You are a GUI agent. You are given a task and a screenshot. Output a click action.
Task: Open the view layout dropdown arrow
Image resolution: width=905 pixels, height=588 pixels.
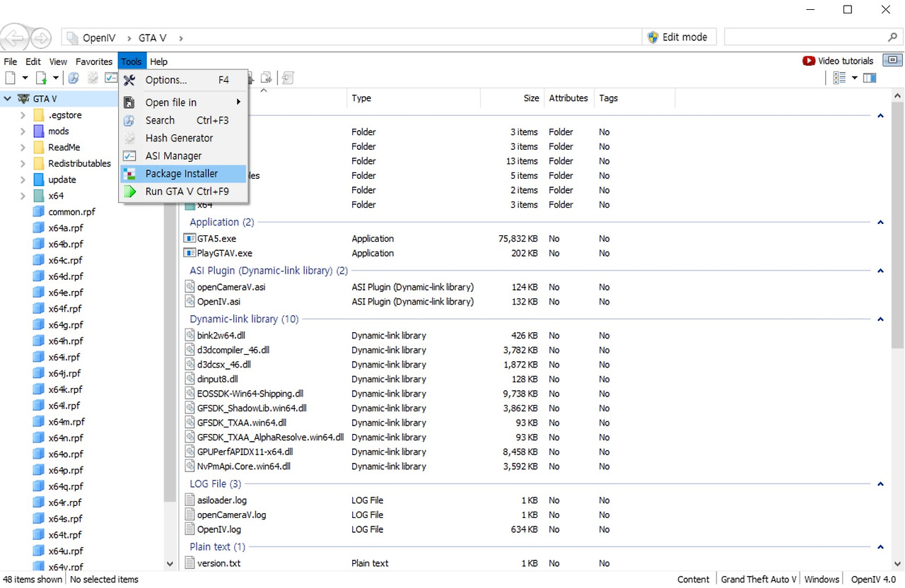click(x=854, y=78)
